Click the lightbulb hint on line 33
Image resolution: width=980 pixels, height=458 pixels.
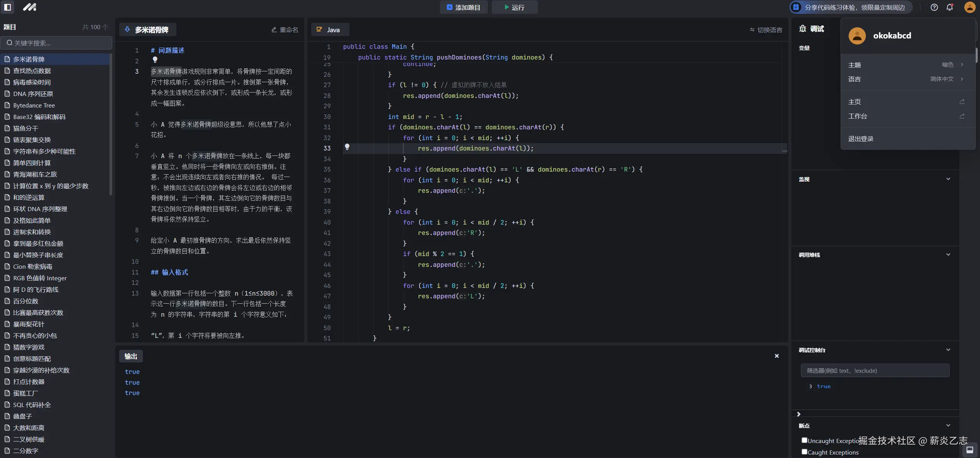(x=347, y=147)
